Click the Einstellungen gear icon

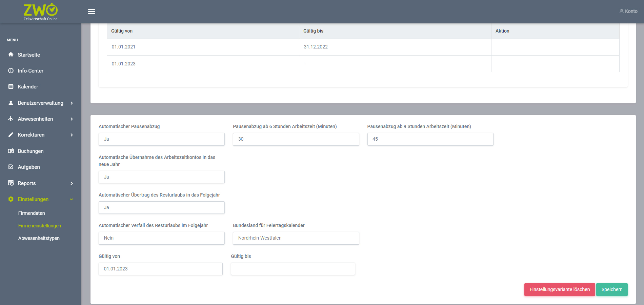pyautogui.click(x=11, y=199)
